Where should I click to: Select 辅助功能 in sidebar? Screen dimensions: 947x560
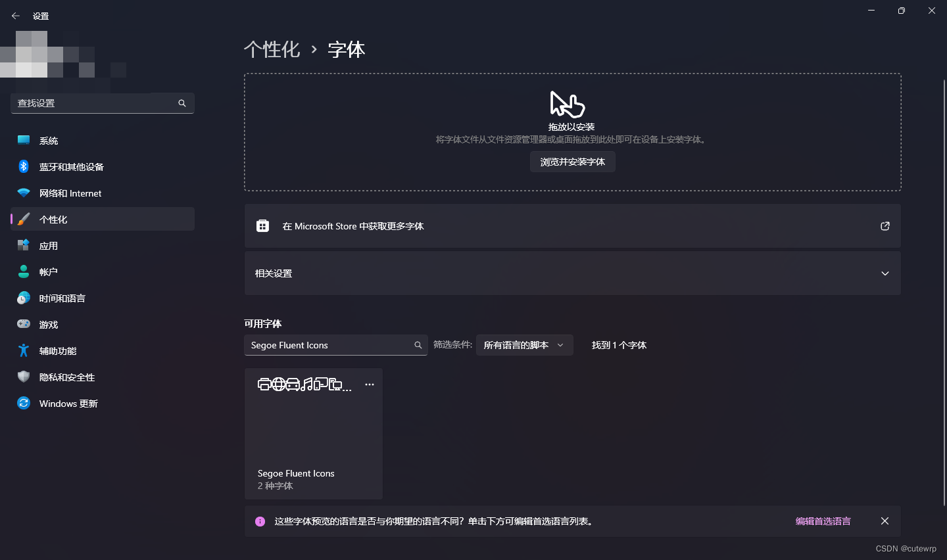(103, 350)
